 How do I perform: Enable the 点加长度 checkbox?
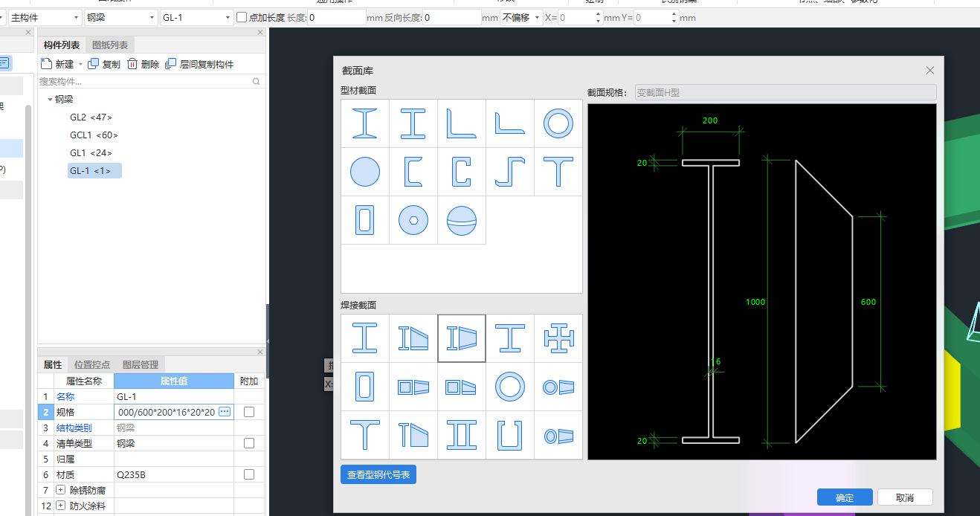[x=242, y=17]
